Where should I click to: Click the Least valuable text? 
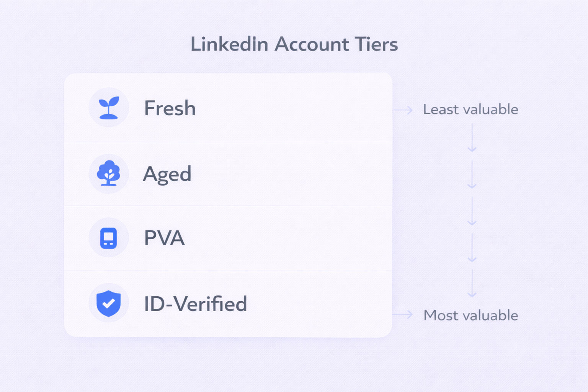click(470, 109)
